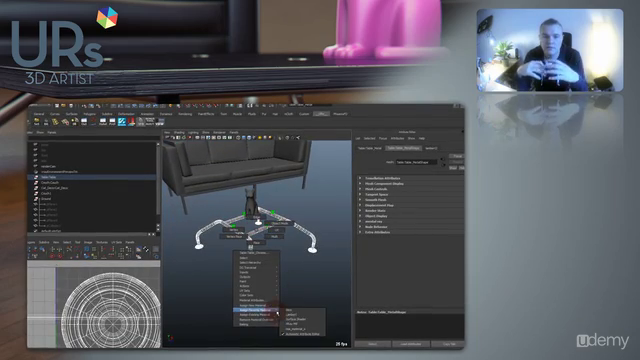Select Vertex Face in the marking menu
The height and width of the screenshot is (360, 640).
pyautogui.click(x=234, y=236)
